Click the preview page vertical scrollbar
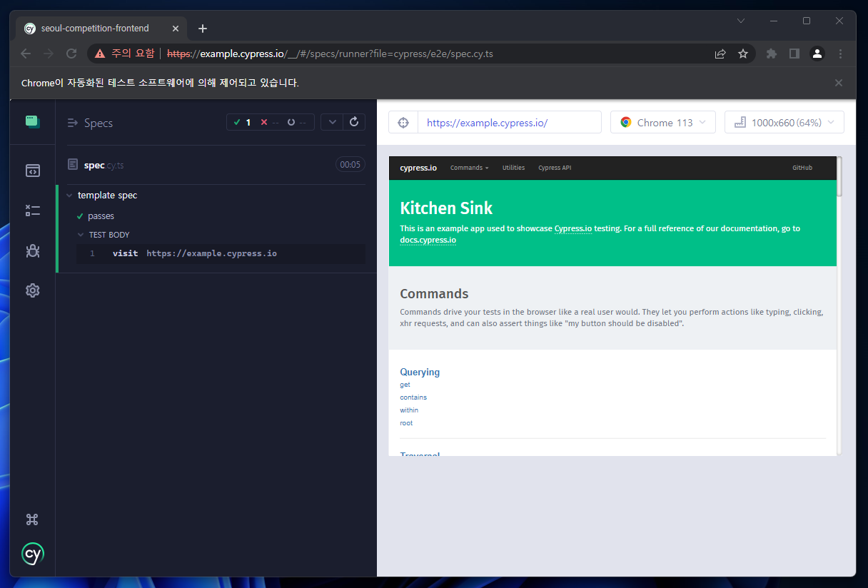Image resolution: width=868 pixels, height=588 pixels. 839,176
